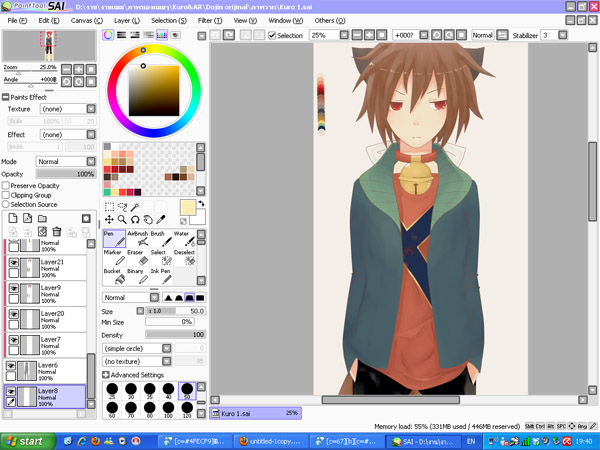Select the Bucket tool
Viewport: 600px width, 450px height.
pos(114,276)
